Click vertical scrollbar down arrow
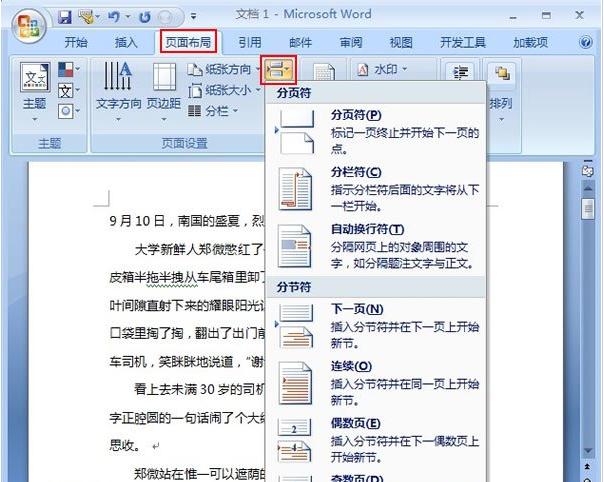Image resolution: width=604 pixels, height=482 pixels. (588, 451)
